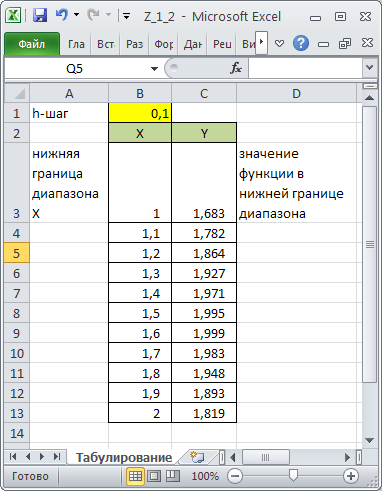
Task: Go to first sheet tab navigation arrow
Action: pos(13,456)
